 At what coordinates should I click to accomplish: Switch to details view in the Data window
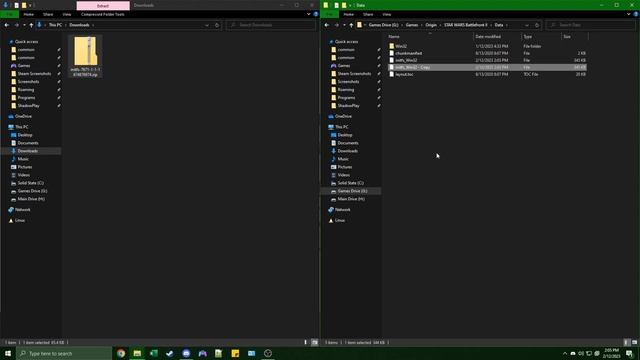pos(626,342)
